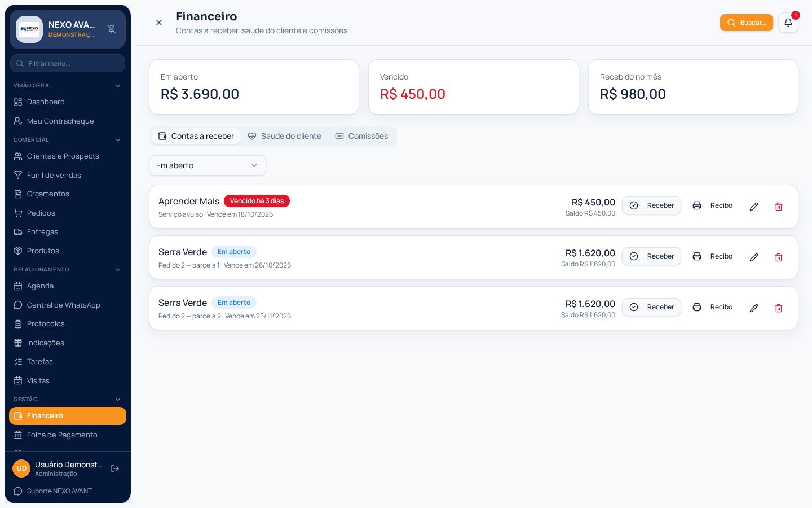The width and height of the screenshot is (812, 508).
Task: Open Suporte NEXO AVANT link
Action: 68,491
